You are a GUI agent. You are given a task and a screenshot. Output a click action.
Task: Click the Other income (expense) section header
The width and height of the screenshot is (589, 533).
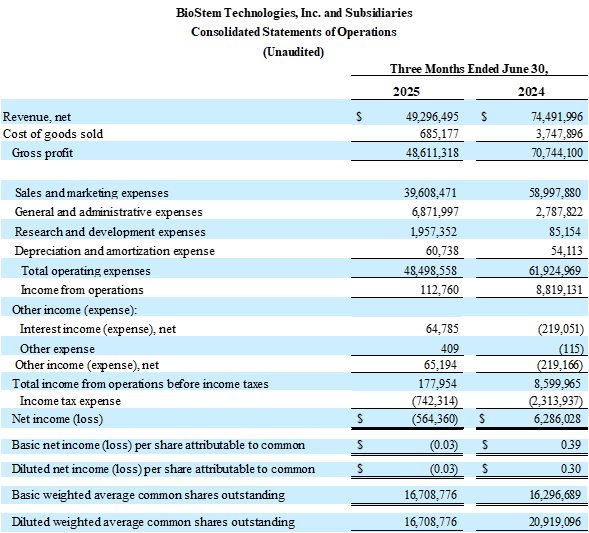coord(74,310)
